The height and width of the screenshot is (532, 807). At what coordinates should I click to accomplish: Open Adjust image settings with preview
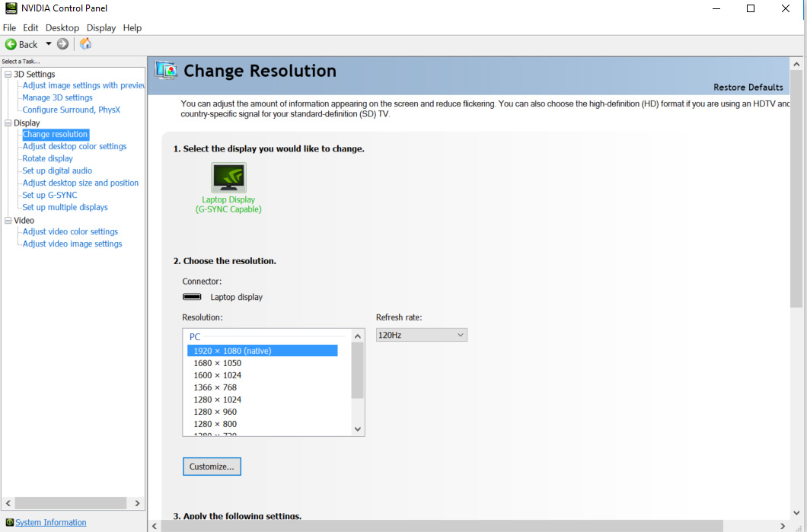[x=84, y=85]
